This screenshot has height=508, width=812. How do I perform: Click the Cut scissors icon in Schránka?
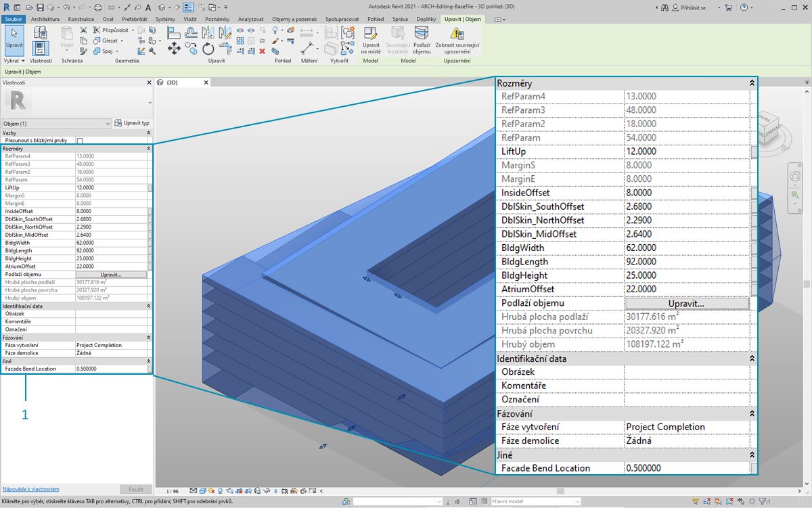(x=83, y=30)
